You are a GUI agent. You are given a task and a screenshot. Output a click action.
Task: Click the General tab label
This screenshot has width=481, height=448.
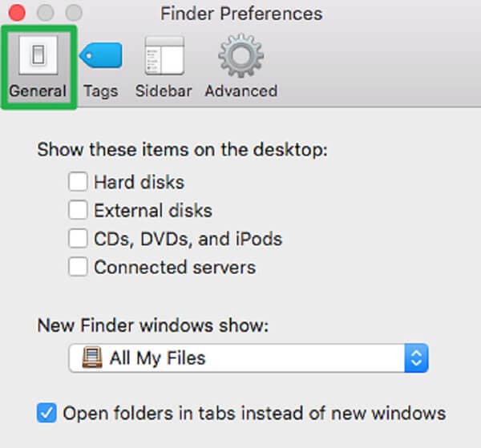pos(38,91)
